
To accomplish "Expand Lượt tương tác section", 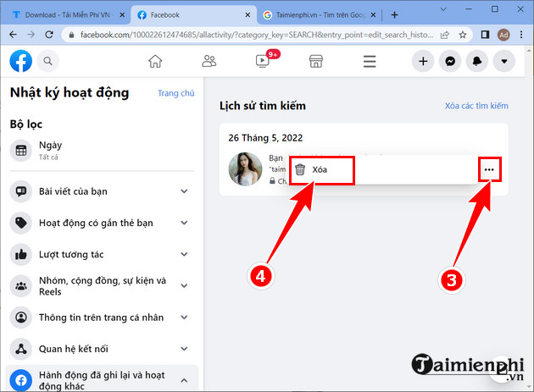I will 184,254.
